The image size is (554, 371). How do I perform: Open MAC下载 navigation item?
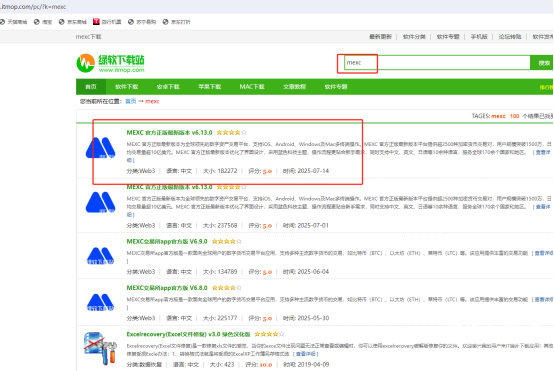pos(252,87)
